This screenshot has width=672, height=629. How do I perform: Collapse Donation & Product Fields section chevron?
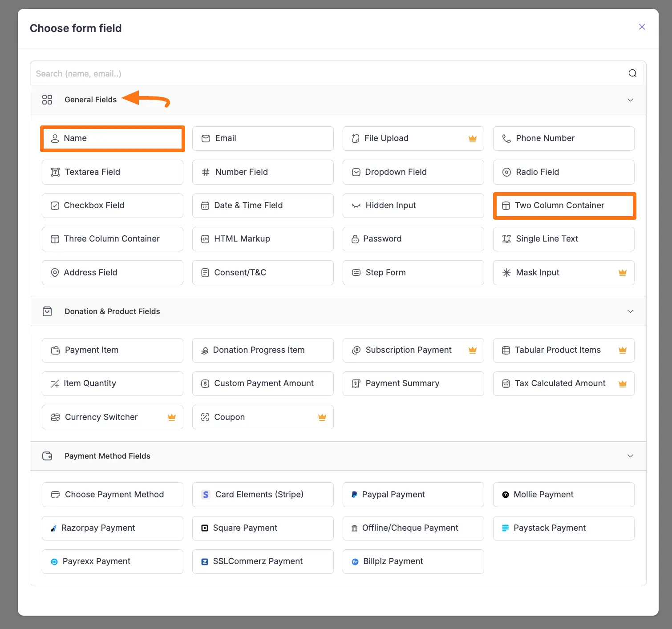[x=630, y=311]
